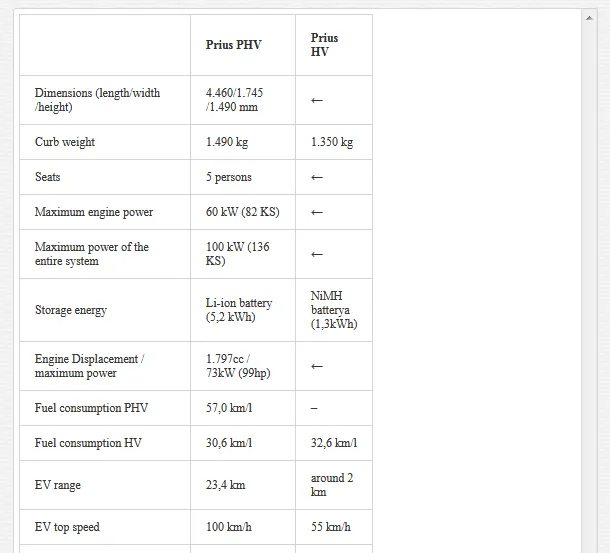Click the Curb weight row label

[65, 142]
